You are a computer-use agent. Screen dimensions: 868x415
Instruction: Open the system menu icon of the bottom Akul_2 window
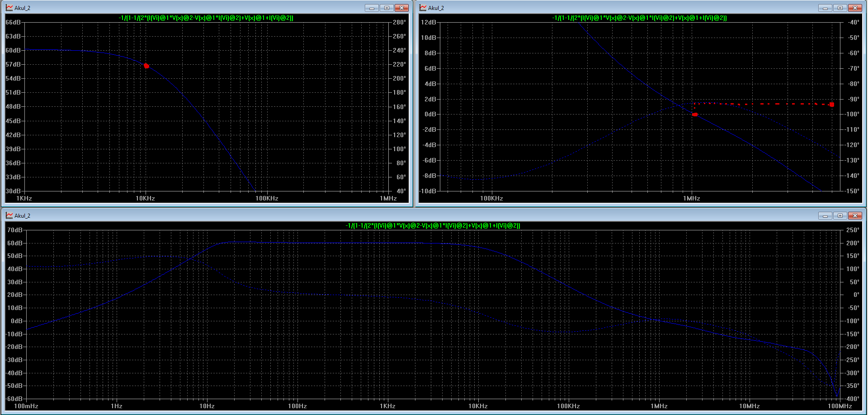pos(9,215)
